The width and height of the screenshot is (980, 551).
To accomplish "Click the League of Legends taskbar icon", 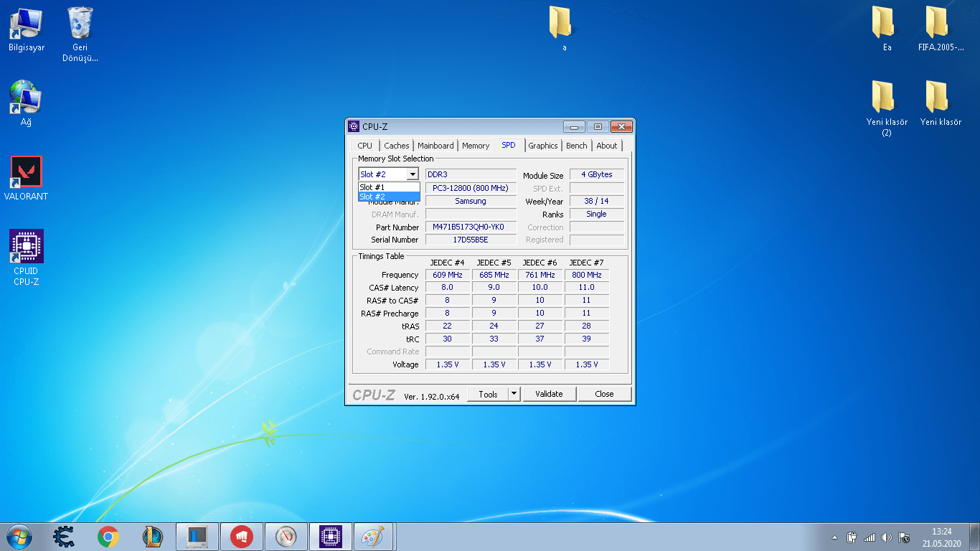I will 153,537.
